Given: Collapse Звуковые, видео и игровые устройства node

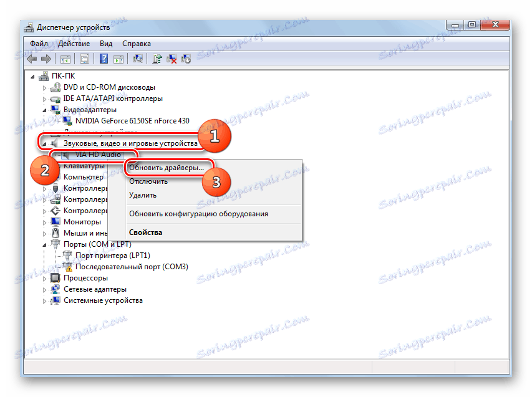Looking at the screenshot, I should [44, 144].
